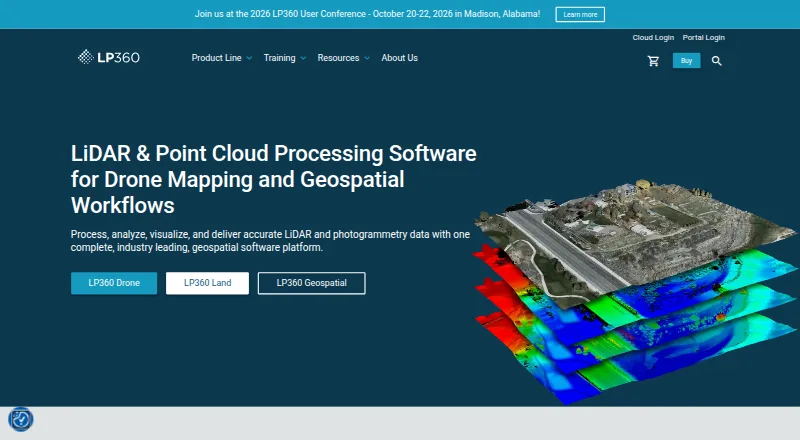The width and height of the screenshot is (800, 440).
Task: Expand the Resources dropdown chevron
Action: 367,58
